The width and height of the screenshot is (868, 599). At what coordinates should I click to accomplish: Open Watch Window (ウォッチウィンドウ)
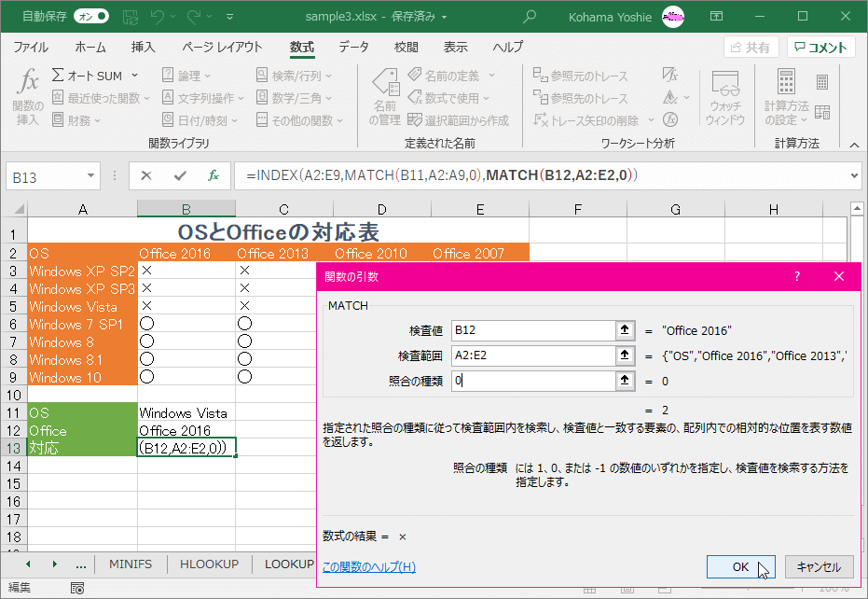click(x=725, y=97)
